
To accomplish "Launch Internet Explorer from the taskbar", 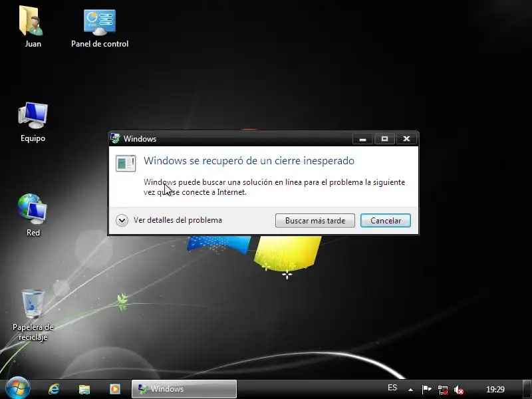I will [54, 389].
